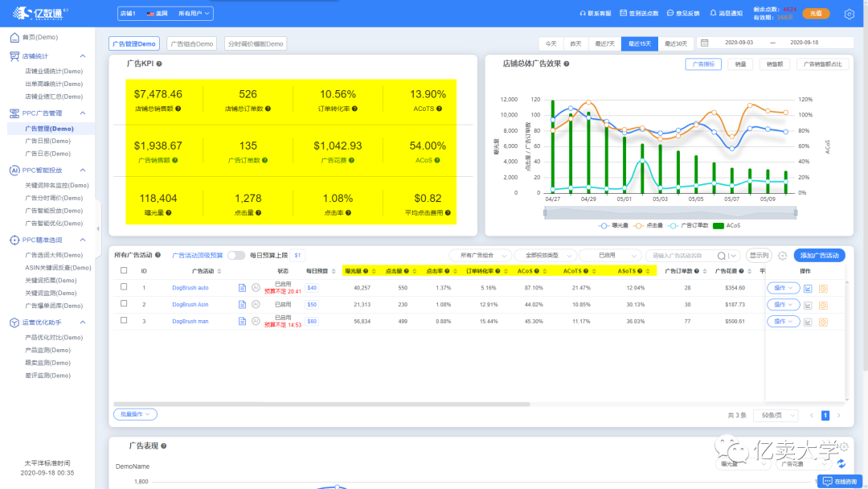Select all campaigns with header checkbox
The image size is (868, 489).
tap(124, 271)
